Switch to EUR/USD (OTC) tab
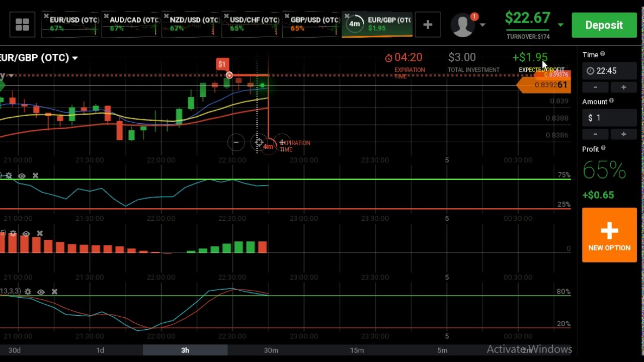The width and height of the screenshot is (644, 362). [70, 25]
